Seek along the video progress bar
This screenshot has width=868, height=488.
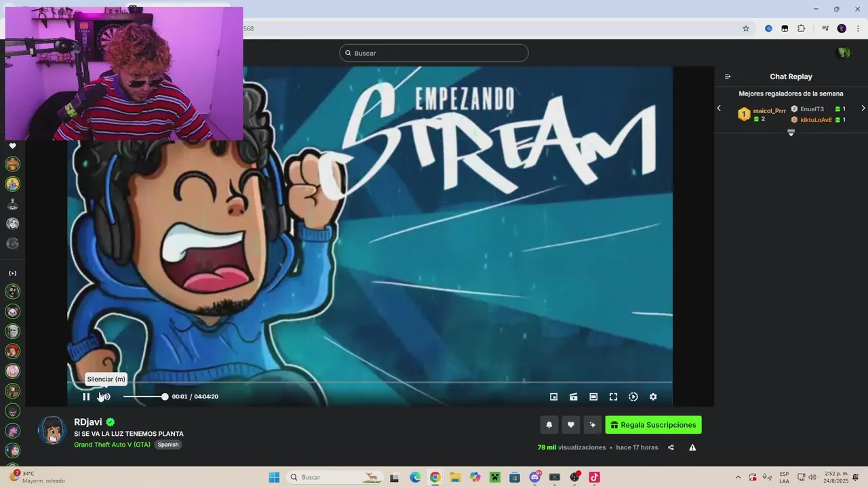point(370,382)
